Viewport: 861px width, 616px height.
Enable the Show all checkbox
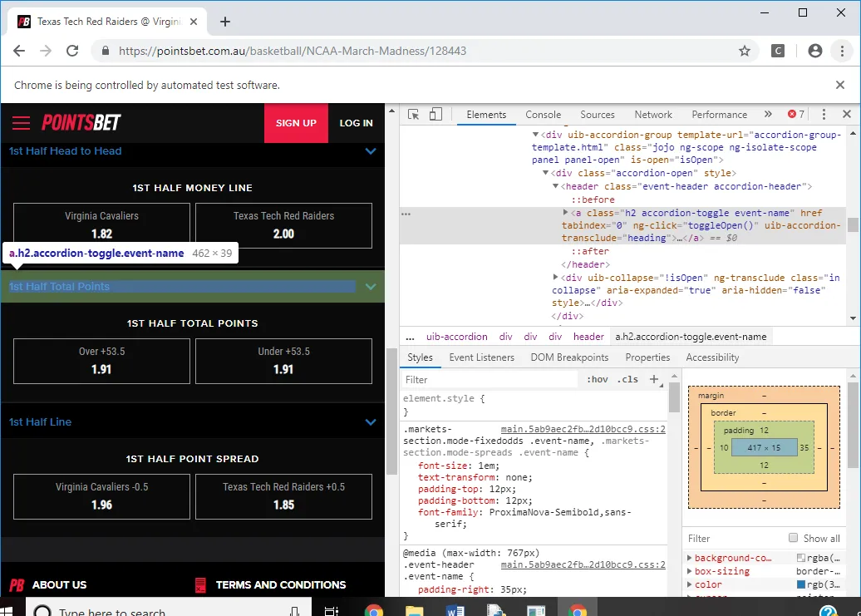click(793, 538)
